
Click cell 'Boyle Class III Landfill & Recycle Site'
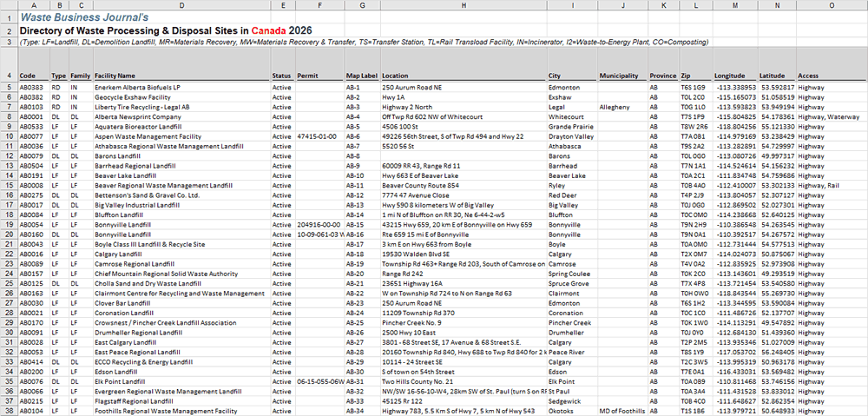coord(181,244)
